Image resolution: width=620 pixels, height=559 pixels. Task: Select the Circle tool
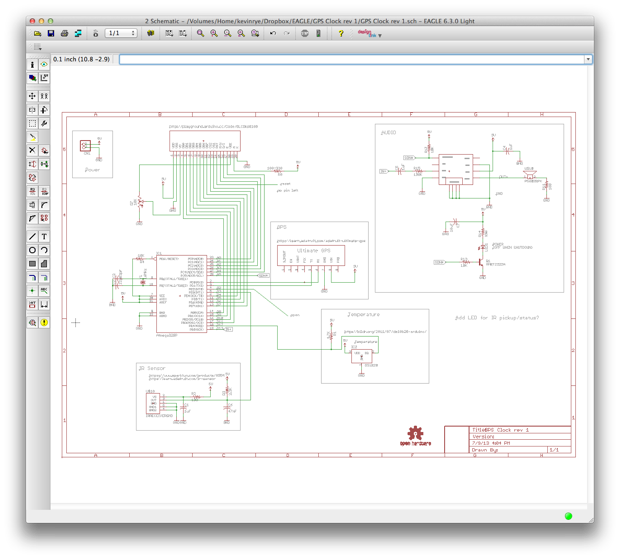[32, 250]
